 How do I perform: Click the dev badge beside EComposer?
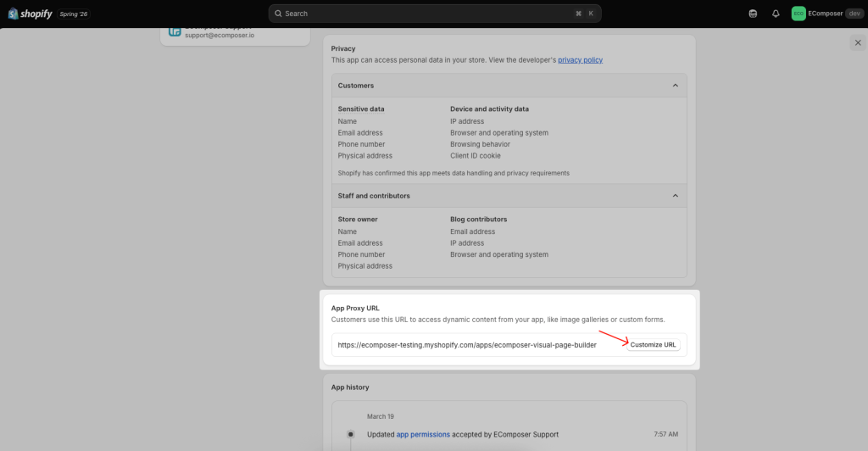point(854,14)
